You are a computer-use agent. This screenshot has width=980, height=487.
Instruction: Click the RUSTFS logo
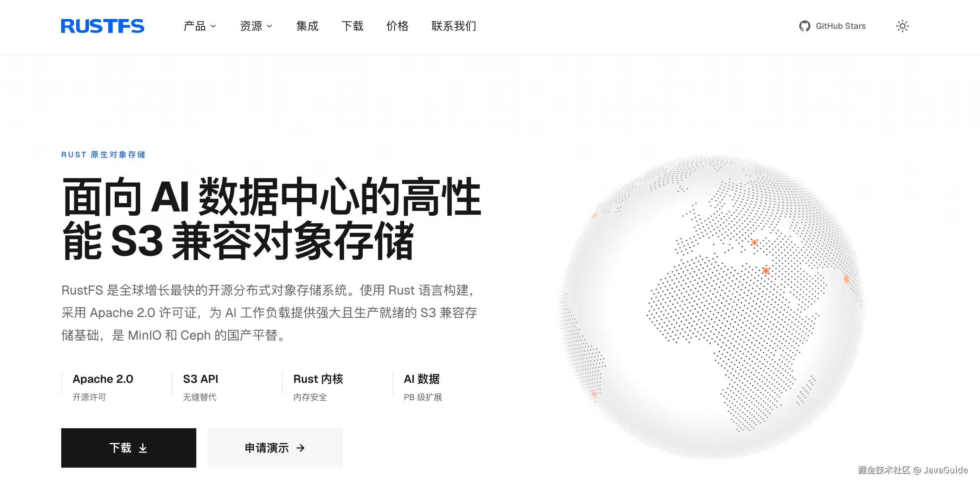click(102, 26)
